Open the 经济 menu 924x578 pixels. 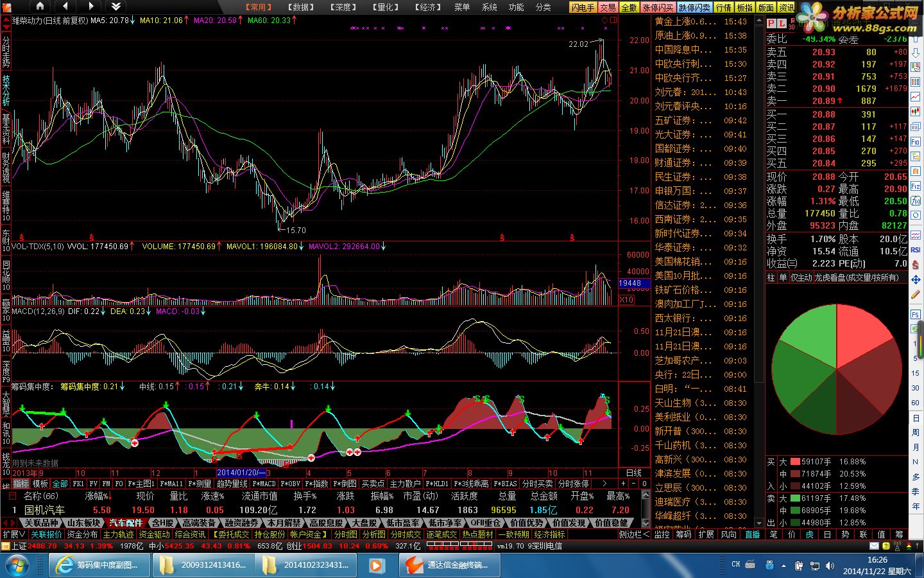428,7
